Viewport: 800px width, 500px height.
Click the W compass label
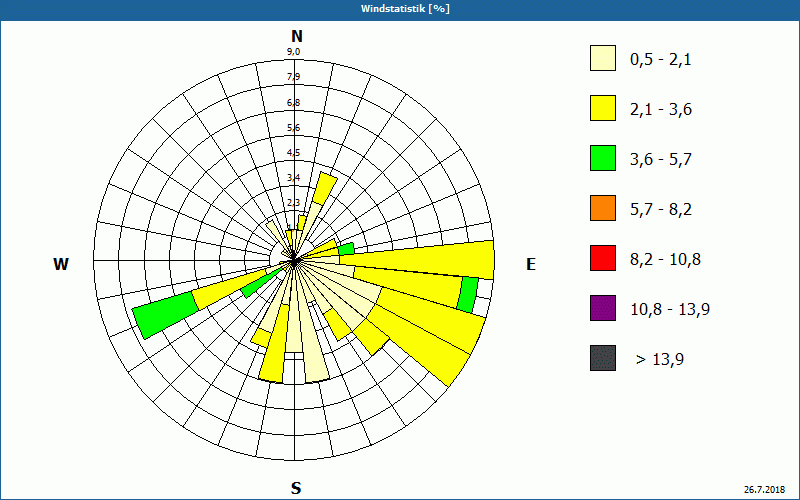(61, 264)
